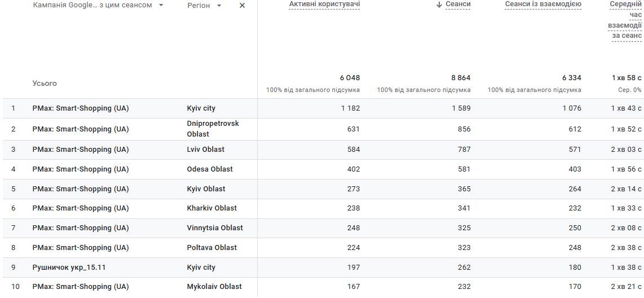This screenshot has height=298, width=644.
Task: Click Lviv Oblast region cell
Action: pyautogui.click(x=206, y=150)
